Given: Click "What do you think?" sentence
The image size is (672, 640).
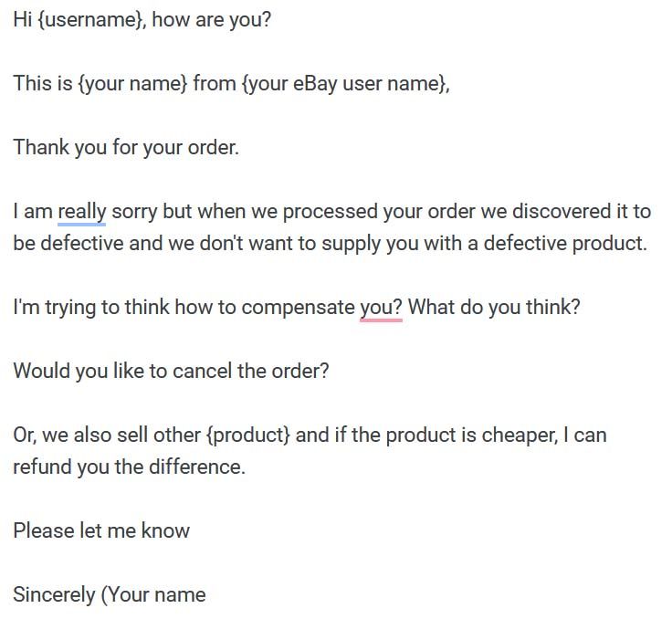Looking at the screenshot, I should [494, 308].
